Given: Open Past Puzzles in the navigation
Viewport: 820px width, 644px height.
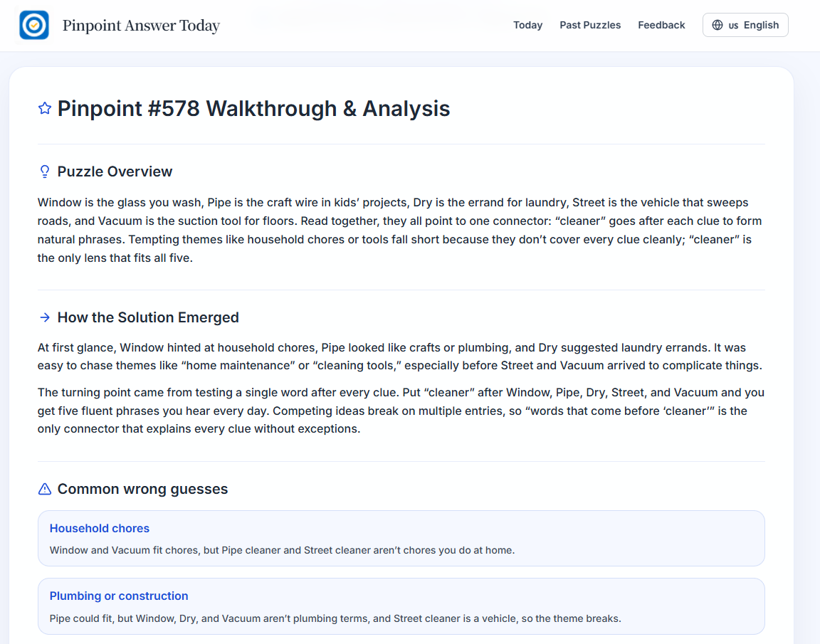Looking at the screenshot, I should pyautogui.click(x=589, y=25).
